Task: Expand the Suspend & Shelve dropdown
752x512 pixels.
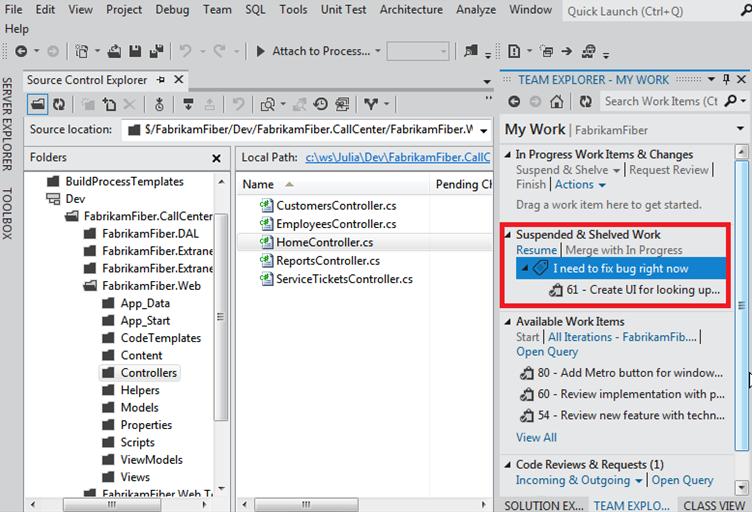Action: pos(616,170)
